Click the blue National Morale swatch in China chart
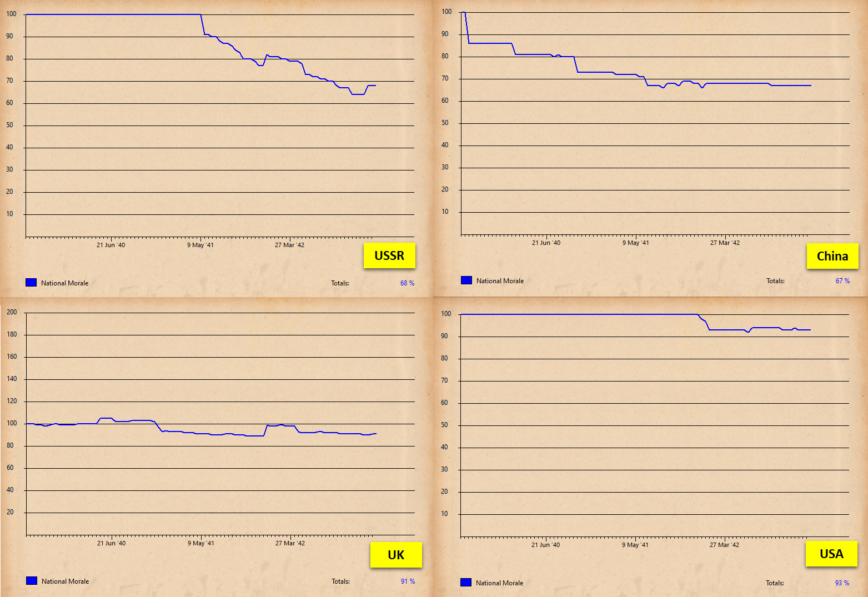Screen dimensions: 868x597 [466, 280]
